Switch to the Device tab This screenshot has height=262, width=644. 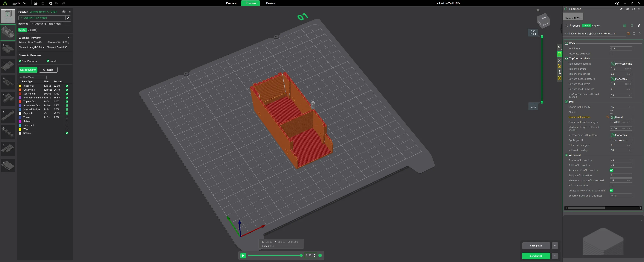click(270, 3)
